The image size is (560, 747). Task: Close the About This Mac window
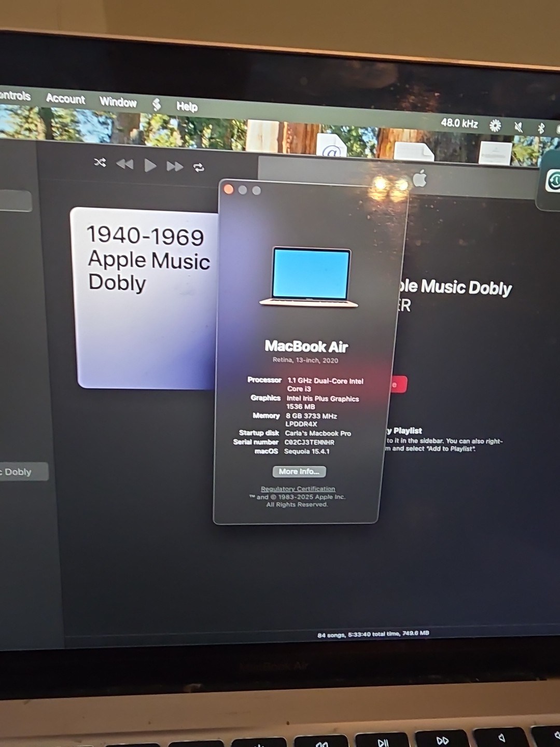[x=229, y=189]
